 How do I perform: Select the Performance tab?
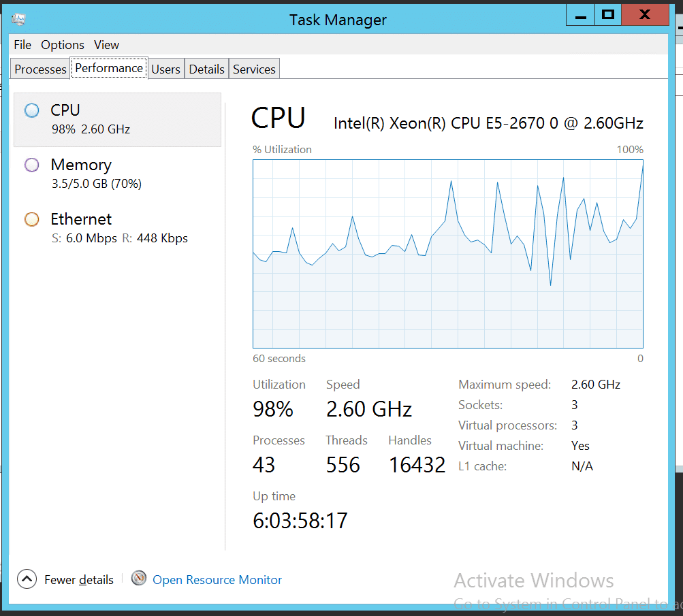[109, 68]
